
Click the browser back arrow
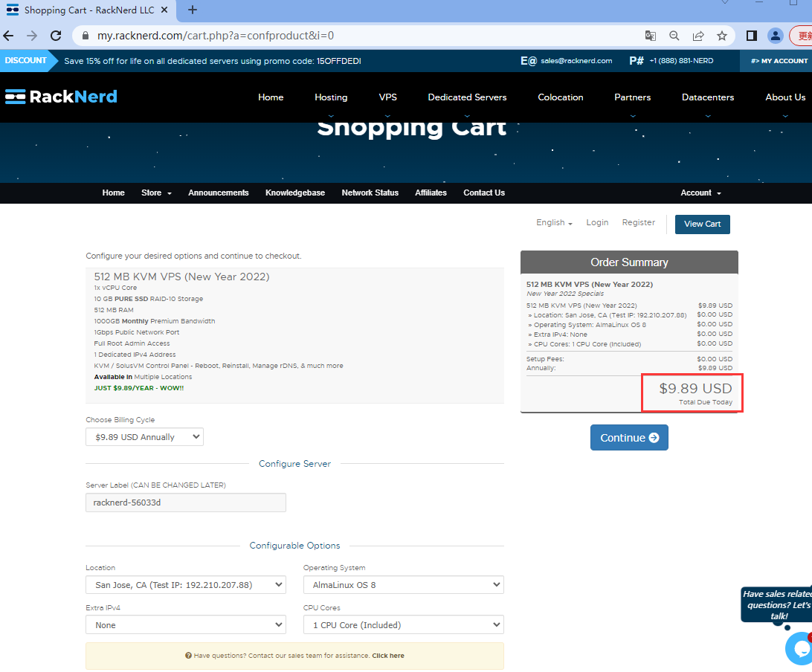point(8,36)
